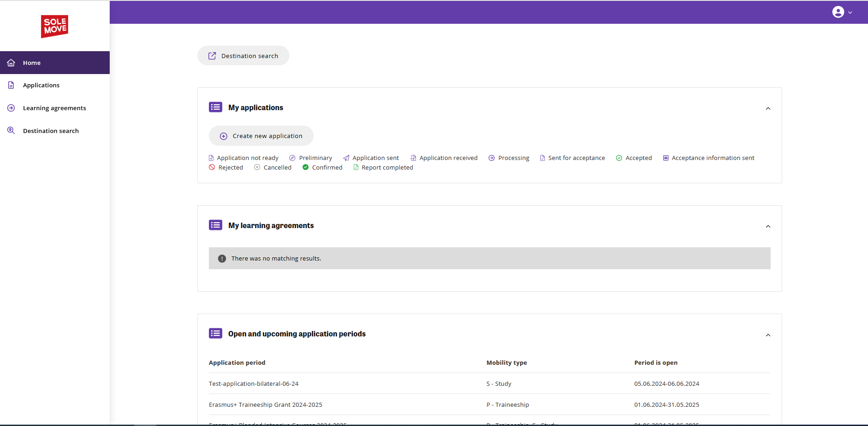Click the SoleMove logo

coord(54,27)
